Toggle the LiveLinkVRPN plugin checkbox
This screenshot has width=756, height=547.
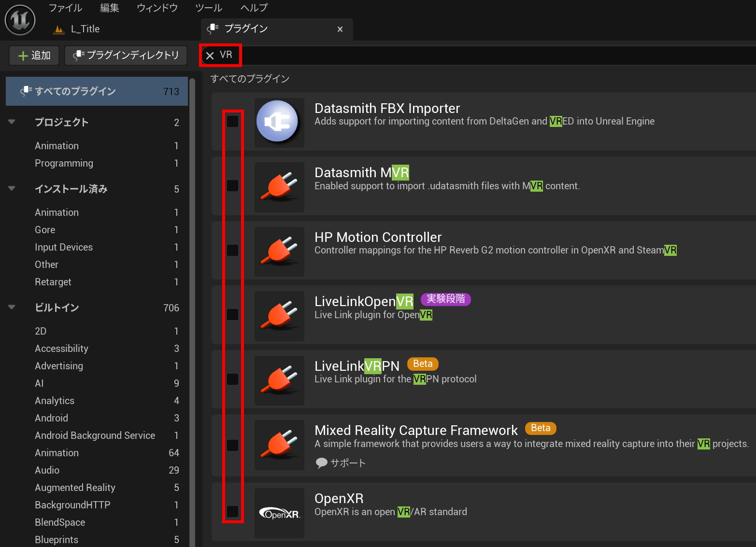click(233, 379)
